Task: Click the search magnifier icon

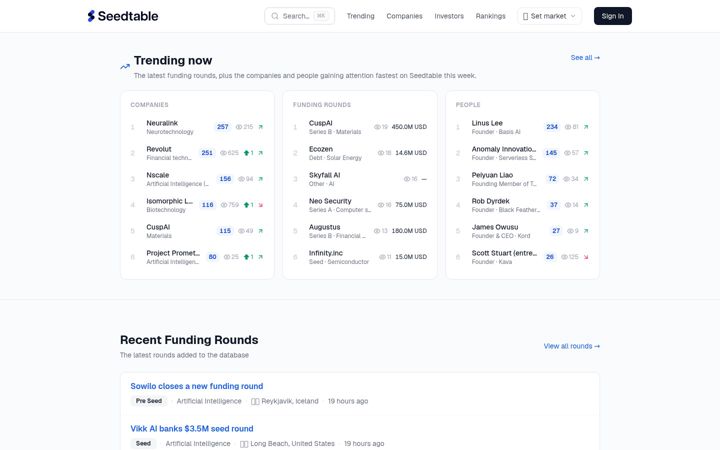Action: coord(275,16)
